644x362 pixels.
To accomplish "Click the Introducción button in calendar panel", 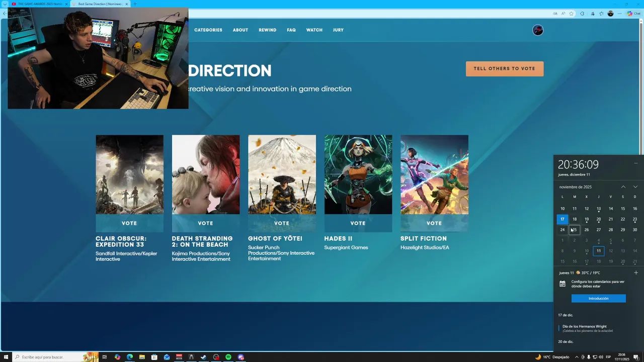I will coord(599,298).
